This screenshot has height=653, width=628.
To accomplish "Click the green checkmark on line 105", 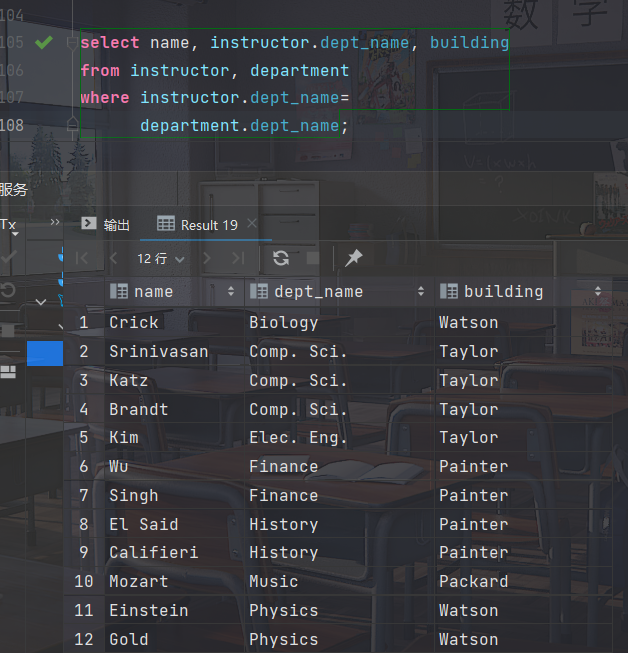I will (44, 42).
